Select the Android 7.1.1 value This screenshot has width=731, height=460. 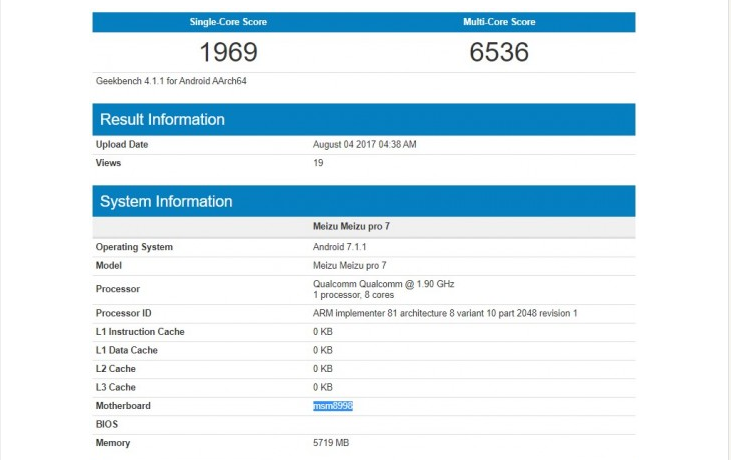339,247
